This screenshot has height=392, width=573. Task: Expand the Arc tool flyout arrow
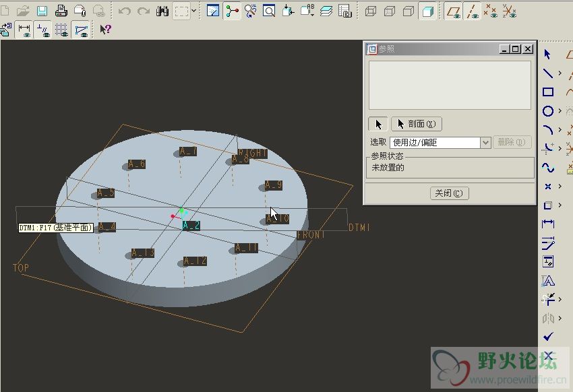[560, 129]
